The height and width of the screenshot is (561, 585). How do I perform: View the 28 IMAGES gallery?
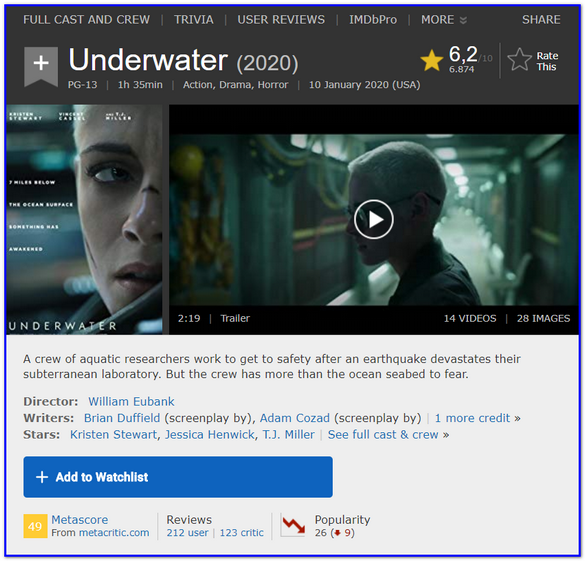543,318
